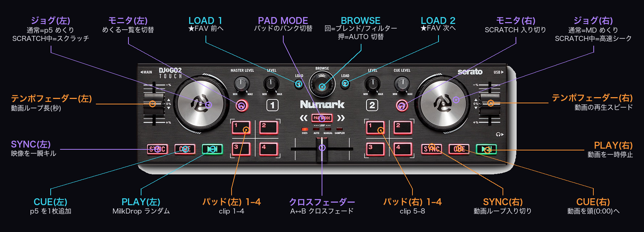Click the serato logo on the controller
The height and width of the screenshot is (232, 644).
[470, 72]
